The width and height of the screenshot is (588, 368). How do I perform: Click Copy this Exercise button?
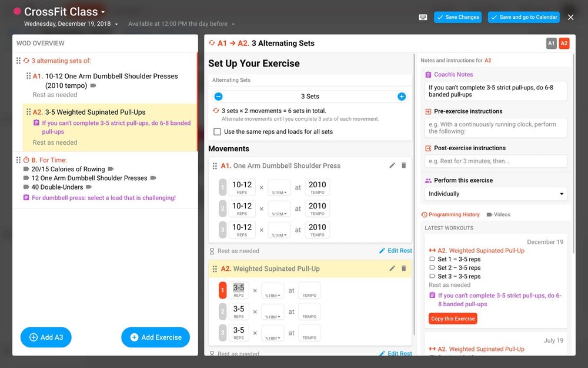tap(453, 319)
